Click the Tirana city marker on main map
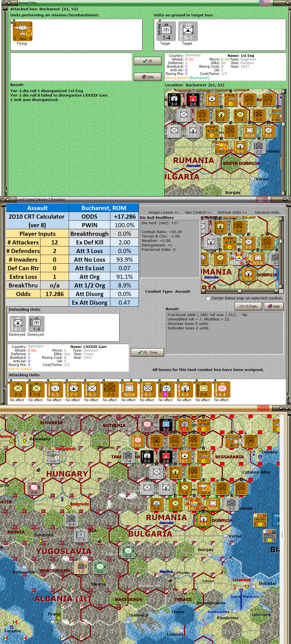 [58, 618]
